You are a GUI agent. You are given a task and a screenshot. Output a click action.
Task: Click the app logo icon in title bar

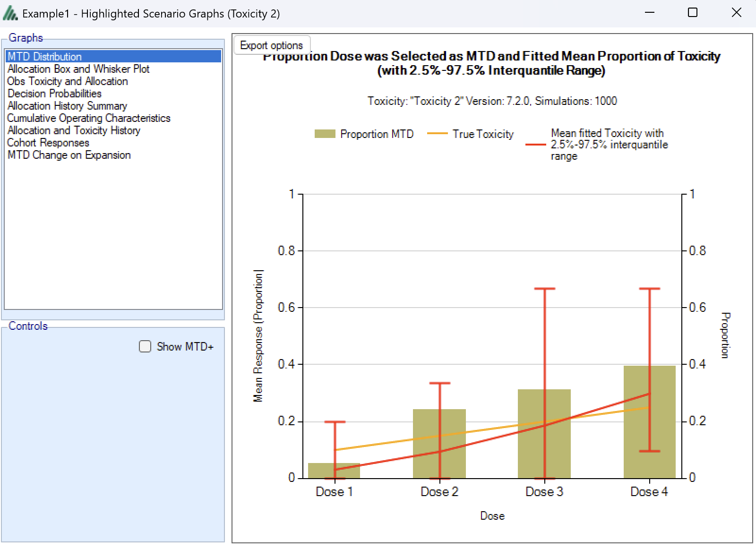coord(10,14)
